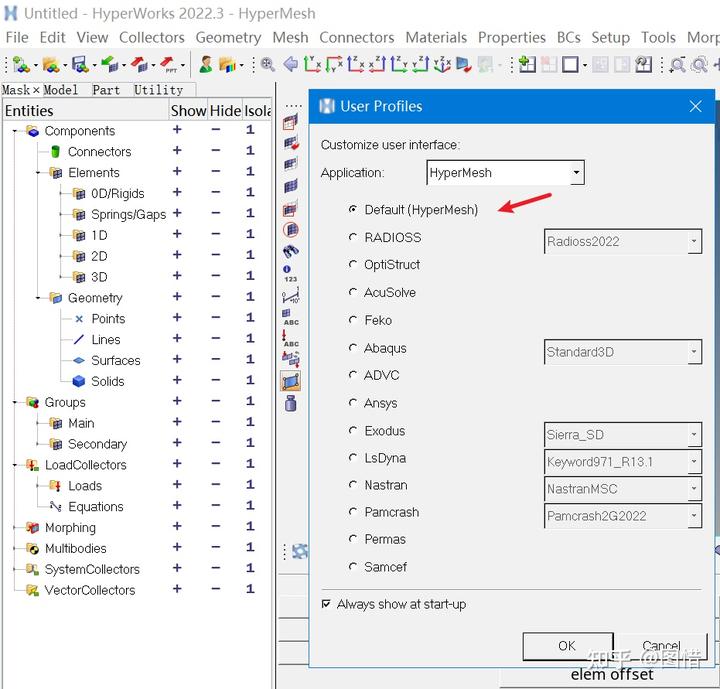Click the Open Model folder icon
720x689 pixels.
[x=51, y=65]
